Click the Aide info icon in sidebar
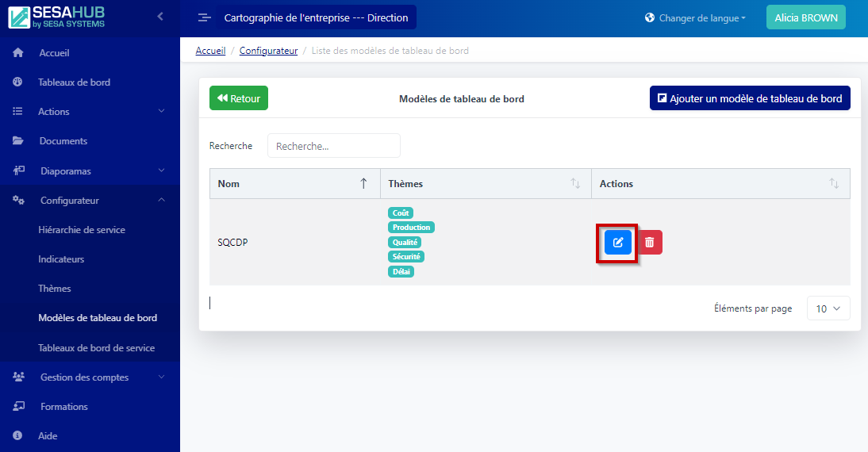The width and height of the screenshot is (868, 452). point(18,435)
